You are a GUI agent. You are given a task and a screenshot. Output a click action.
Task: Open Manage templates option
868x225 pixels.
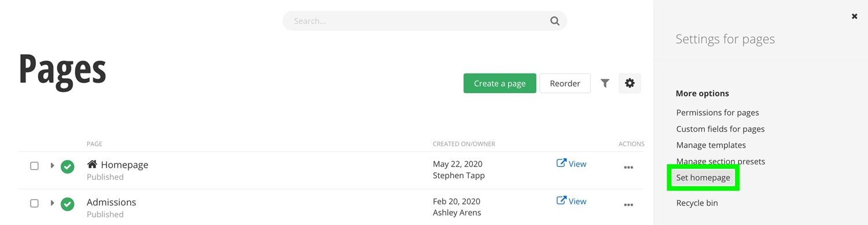coord(711,145)
